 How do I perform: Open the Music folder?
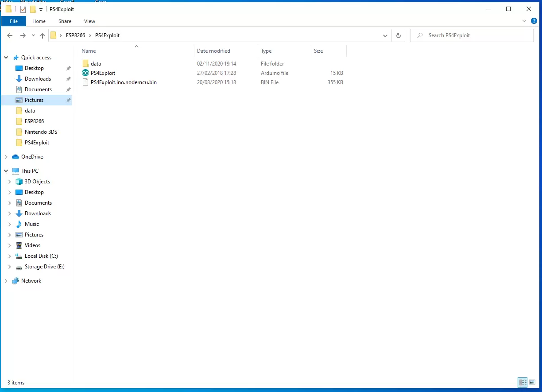pyautogui.click(x=32, y=224)
